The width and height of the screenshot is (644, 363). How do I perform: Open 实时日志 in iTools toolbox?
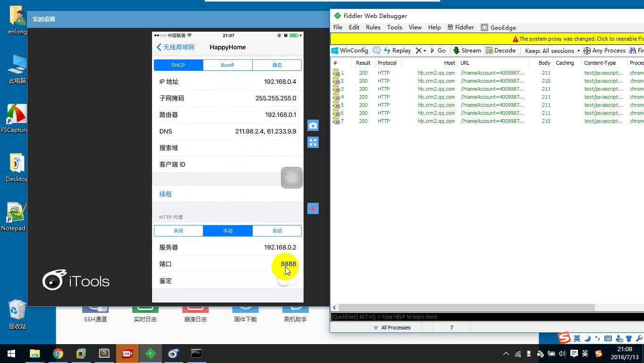pyautogui.click(x=145, y=315)
